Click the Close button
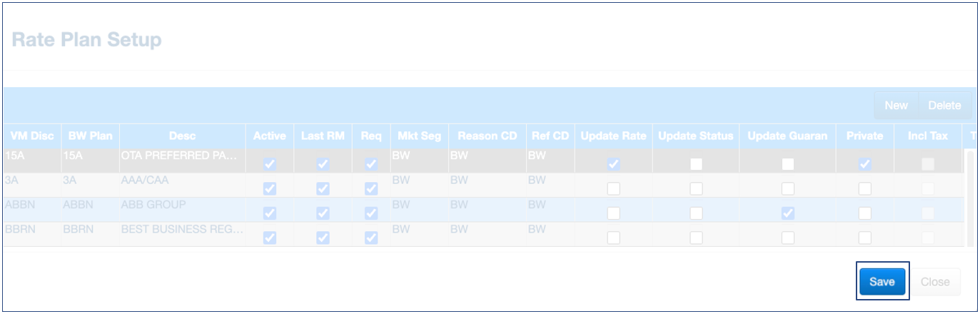 934,282
